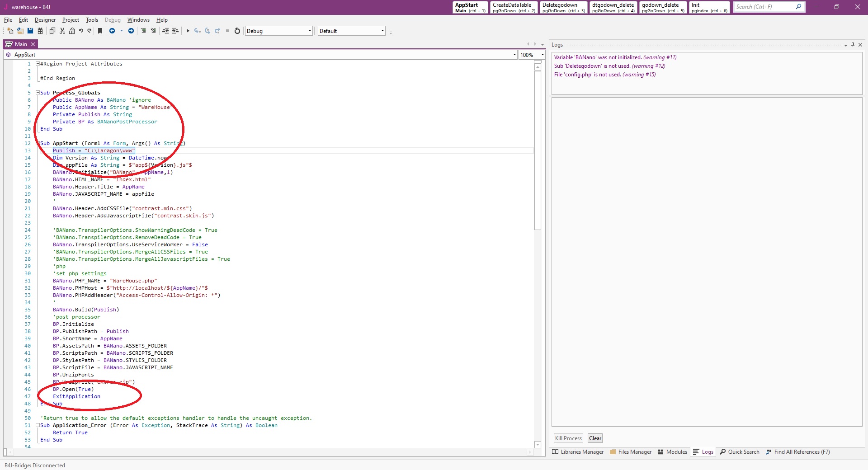Switch to the Libraries Manager tab

click(x=578, y=452)
